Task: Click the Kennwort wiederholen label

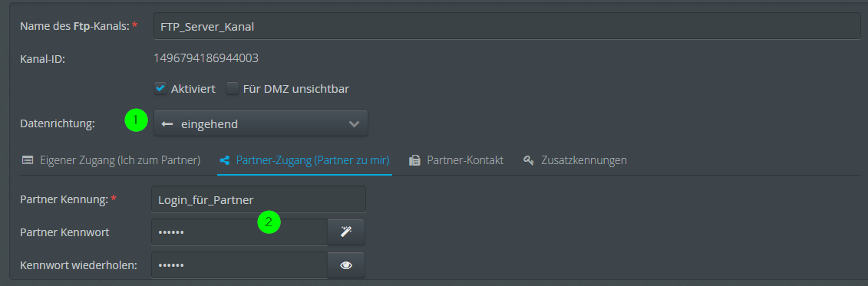Action: (x=78, y=265)
